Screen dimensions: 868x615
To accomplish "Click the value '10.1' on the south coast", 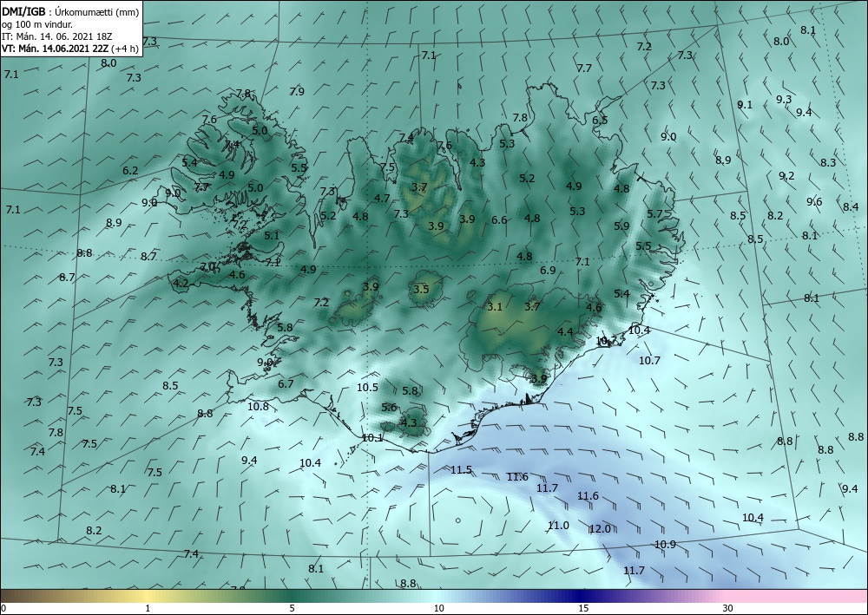I will click(x=372, y=438).
